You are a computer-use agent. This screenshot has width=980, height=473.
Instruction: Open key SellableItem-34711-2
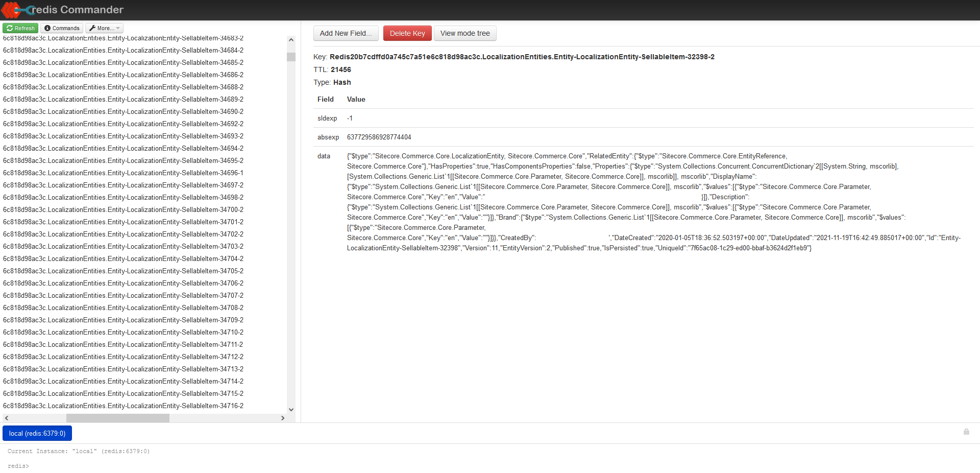(x=123, y=344)
